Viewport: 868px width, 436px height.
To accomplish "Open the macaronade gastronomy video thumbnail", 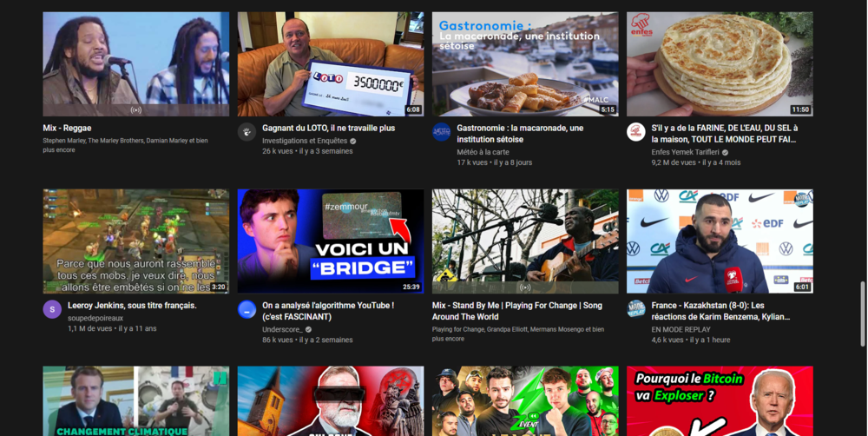I will 525,64.
